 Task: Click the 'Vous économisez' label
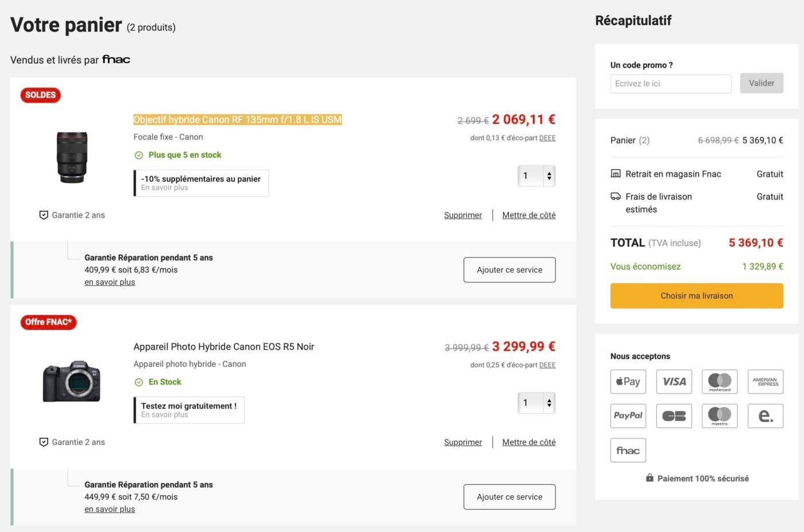645,266
